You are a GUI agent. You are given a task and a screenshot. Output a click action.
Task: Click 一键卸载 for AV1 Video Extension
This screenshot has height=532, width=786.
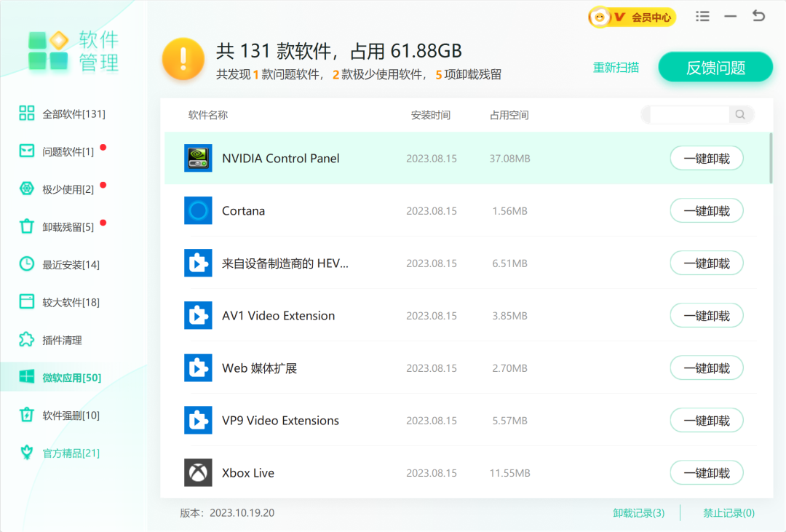pyautogui.click(x=707, y=315)
